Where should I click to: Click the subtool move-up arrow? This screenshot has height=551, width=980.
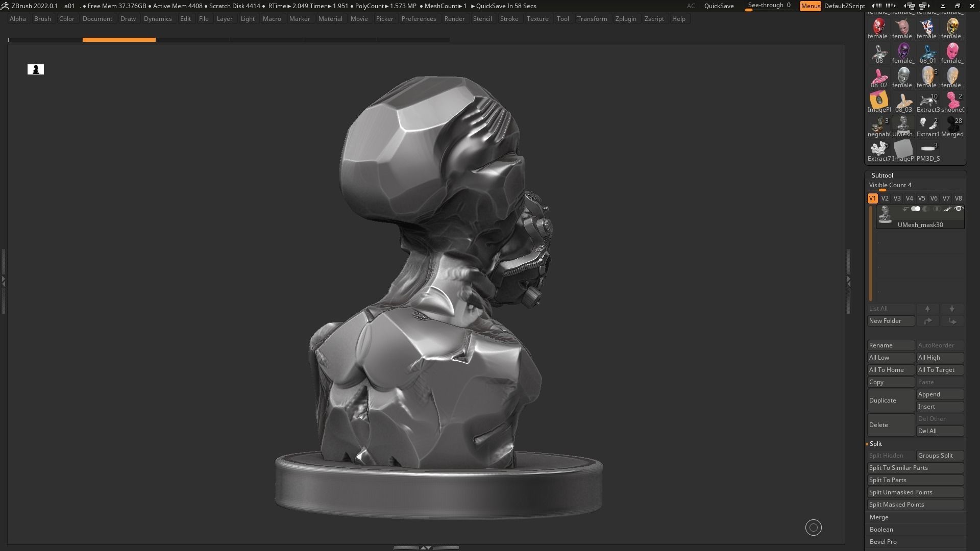point(927,309)
